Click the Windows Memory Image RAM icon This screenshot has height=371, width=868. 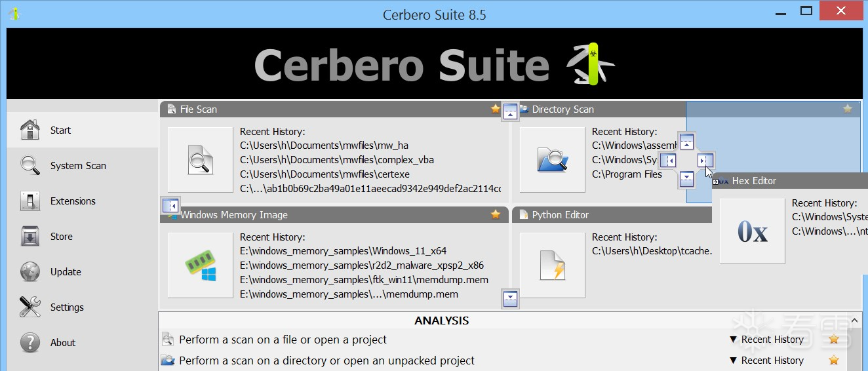tap(200, 265)
